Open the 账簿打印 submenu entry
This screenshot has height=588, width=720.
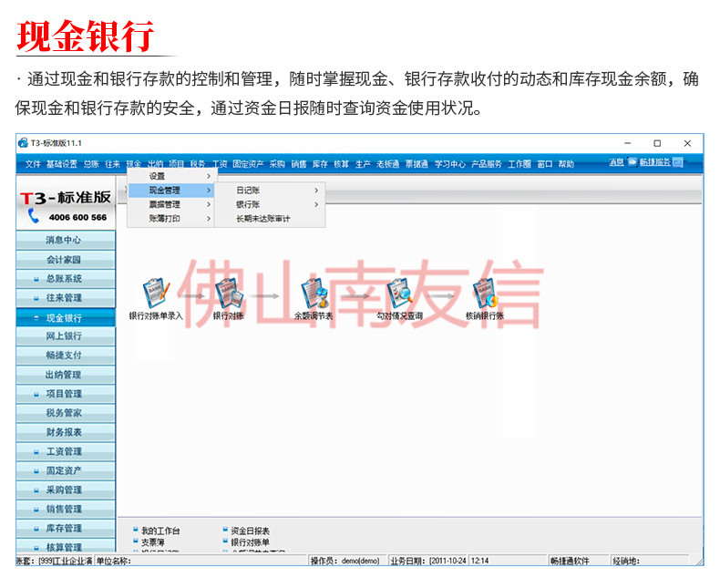click(x=170, y=219)
